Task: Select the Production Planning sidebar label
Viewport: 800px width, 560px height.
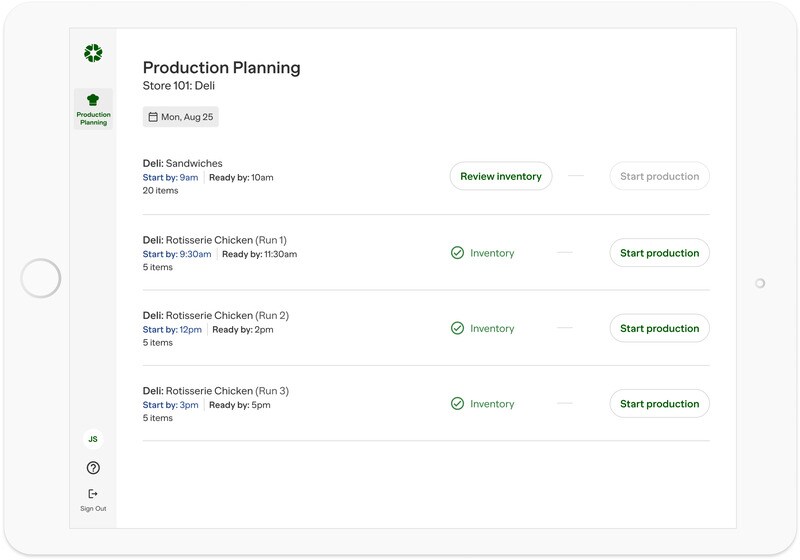Action: [93, 119]
